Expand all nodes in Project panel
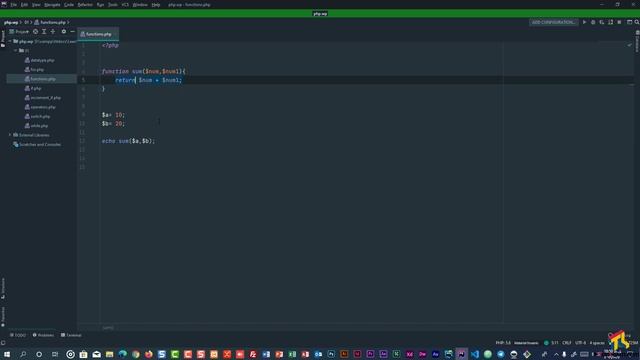The image size is (640, 360). pyautogui.click(x=44, y=31)
